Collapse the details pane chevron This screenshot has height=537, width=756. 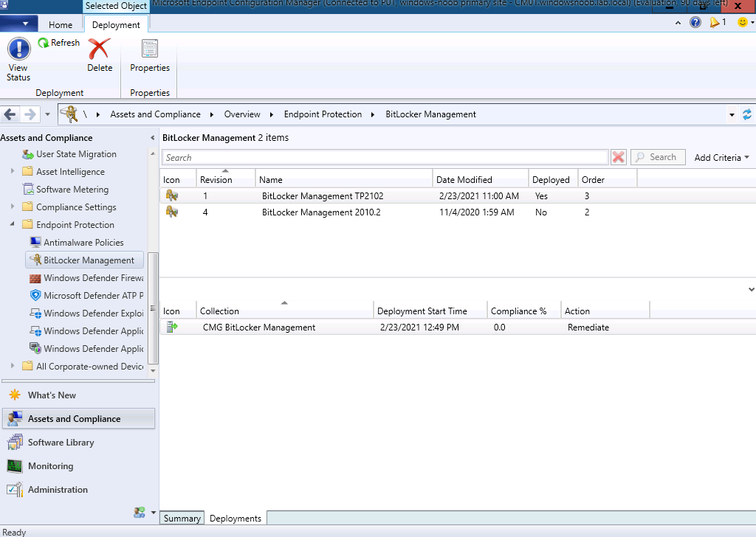(x=751, y=289)
